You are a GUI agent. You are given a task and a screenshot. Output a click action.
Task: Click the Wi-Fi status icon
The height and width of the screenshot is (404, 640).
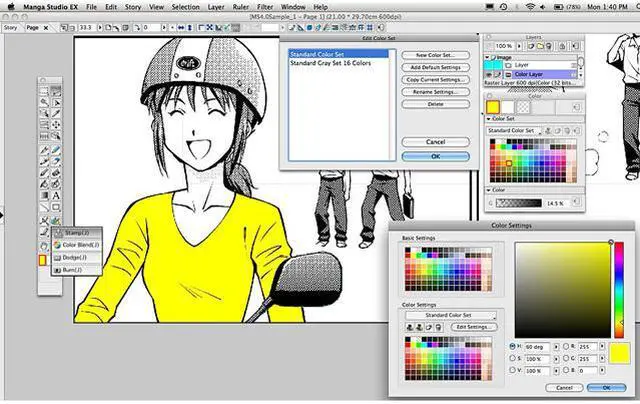pos(530,7)
